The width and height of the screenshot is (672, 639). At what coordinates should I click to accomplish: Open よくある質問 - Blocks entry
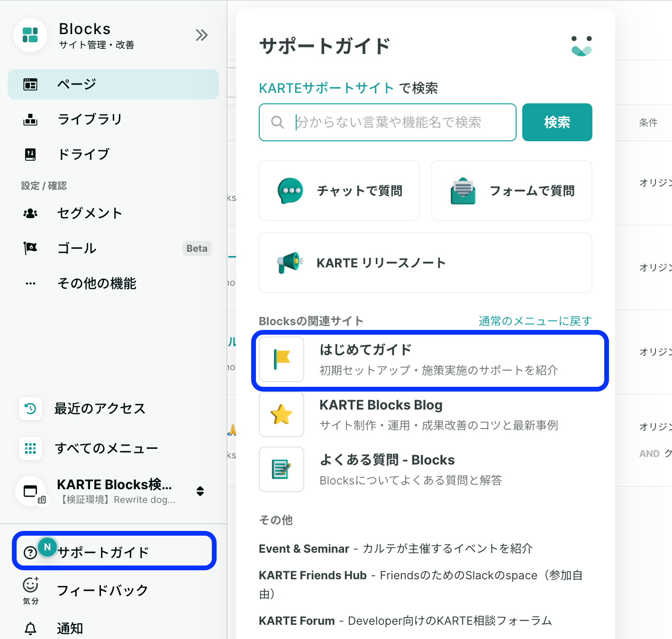[426, 469]
